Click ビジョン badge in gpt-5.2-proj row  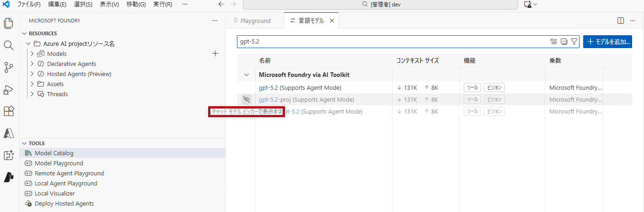pos(494,99)
